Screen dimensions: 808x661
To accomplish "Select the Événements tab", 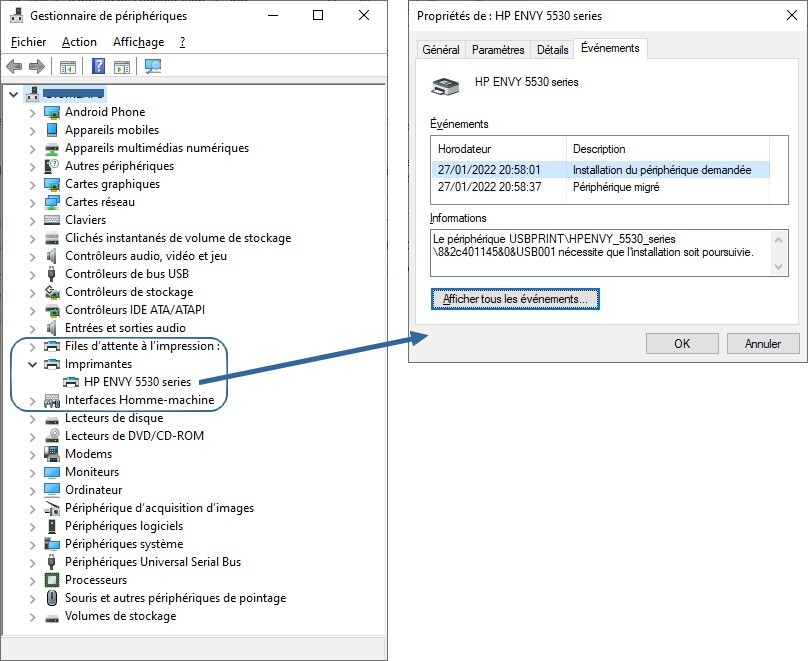I will [x=610, y=48].
